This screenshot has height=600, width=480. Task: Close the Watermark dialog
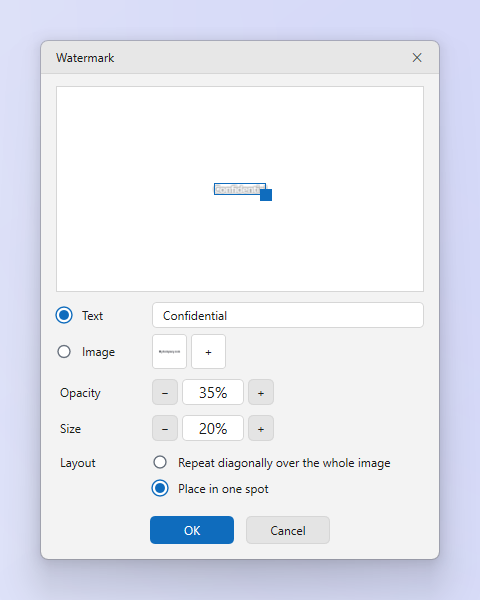click(x=417, y=58)
